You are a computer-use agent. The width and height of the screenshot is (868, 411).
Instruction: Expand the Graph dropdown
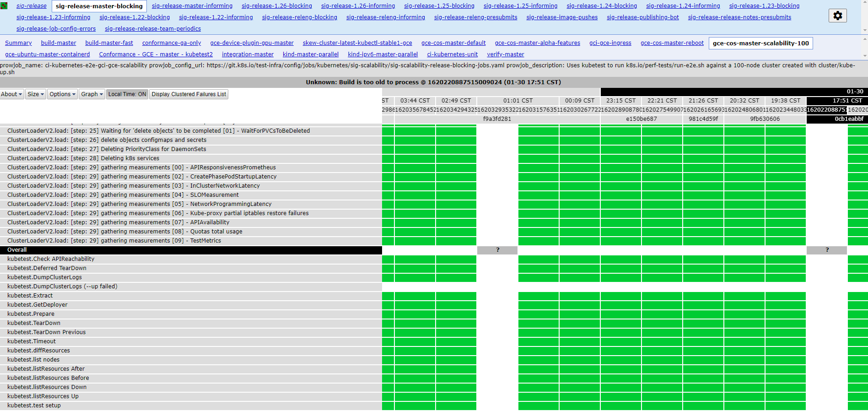(92, 94)
